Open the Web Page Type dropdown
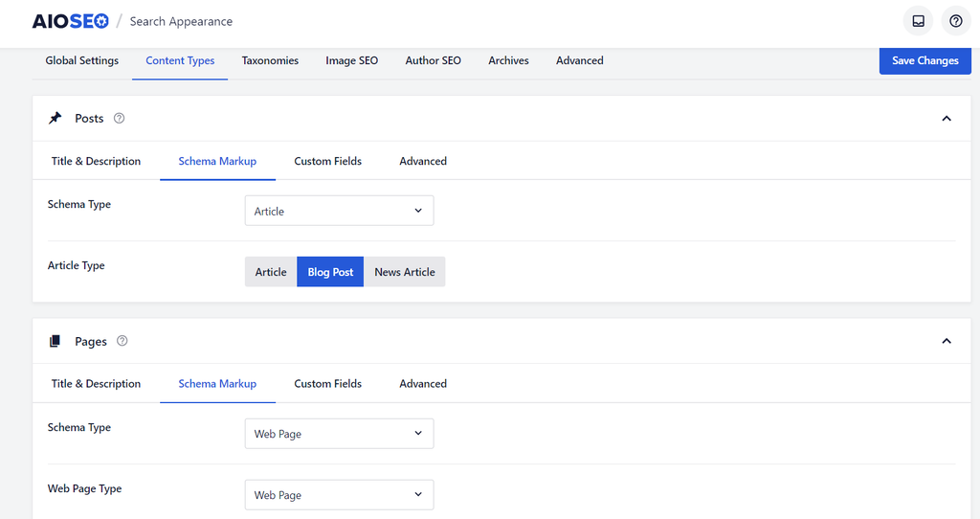The image size is (980, 519). click(339, 495)
